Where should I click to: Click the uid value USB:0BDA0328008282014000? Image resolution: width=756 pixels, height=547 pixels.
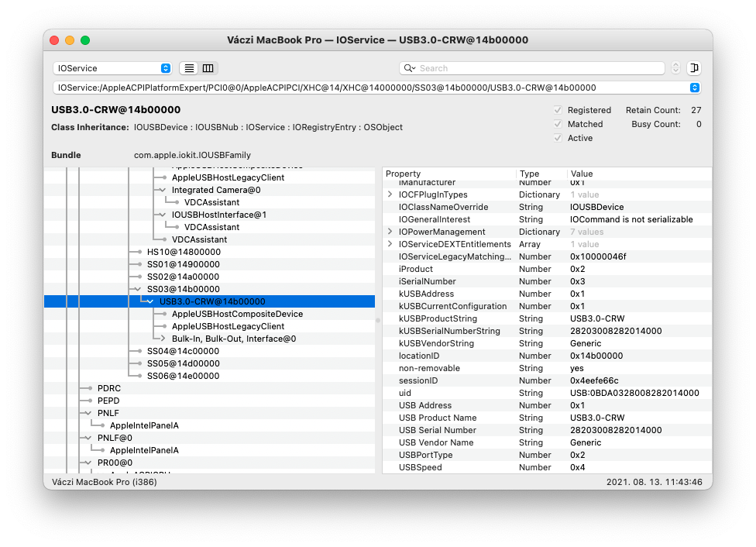pos(634,393)
